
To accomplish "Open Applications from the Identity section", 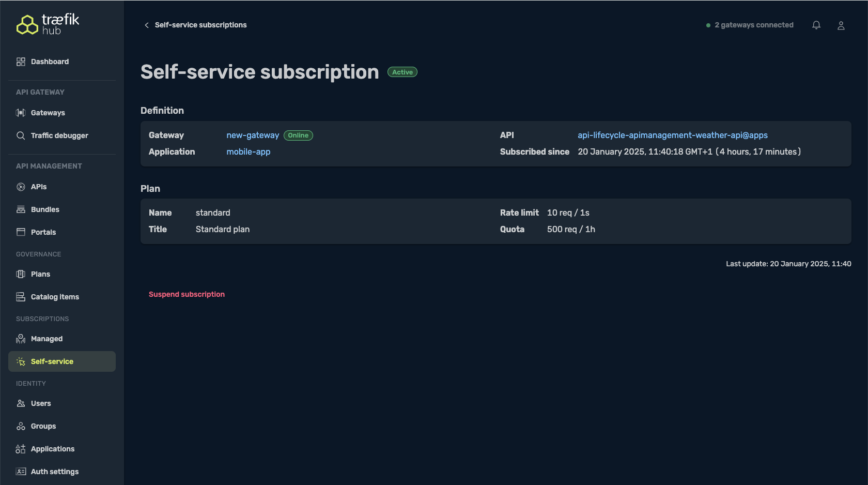I will [53, 449].
